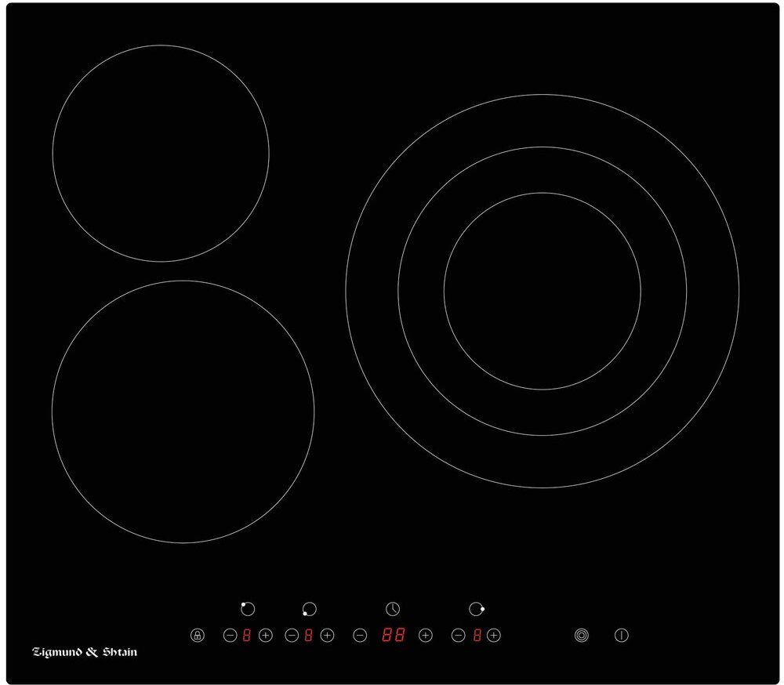
Task: Select the right burner indicator icon
Action: (x=476, y=609)
